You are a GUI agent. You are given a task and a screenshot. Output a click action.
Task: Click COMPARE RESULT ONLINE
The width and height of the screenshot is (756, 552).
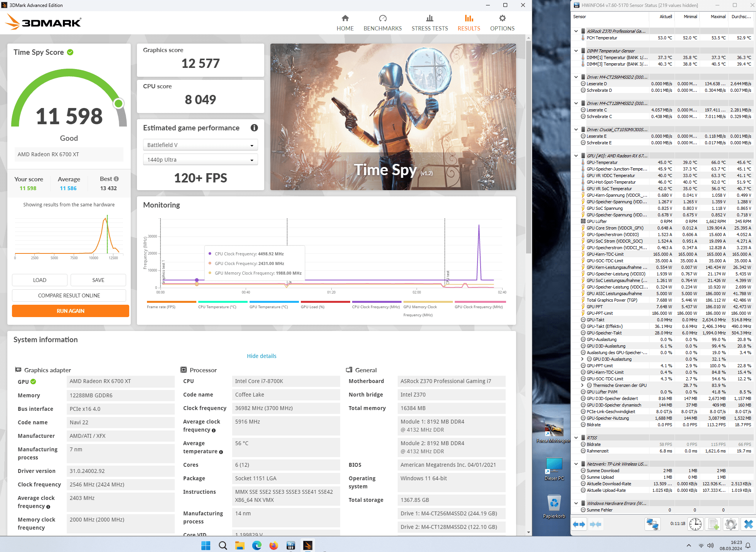pos(69,295)
